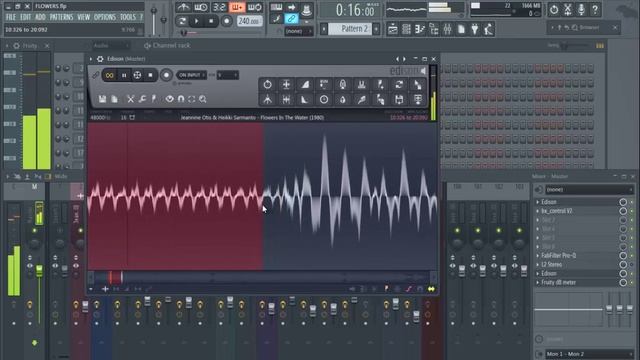
Task: Toggle Edison loop playback infinity button
Action: pyautogui.click(x=109, y=75)
